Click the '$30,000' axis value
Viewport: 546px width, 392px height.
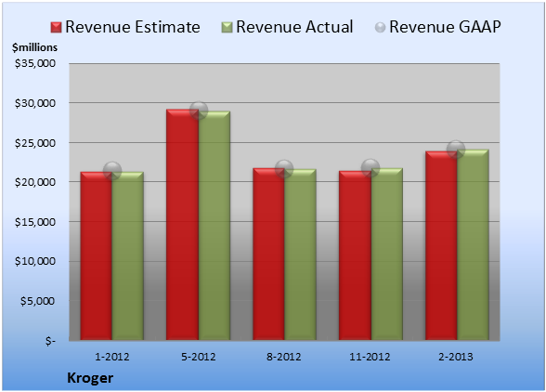tap(35, 103)
